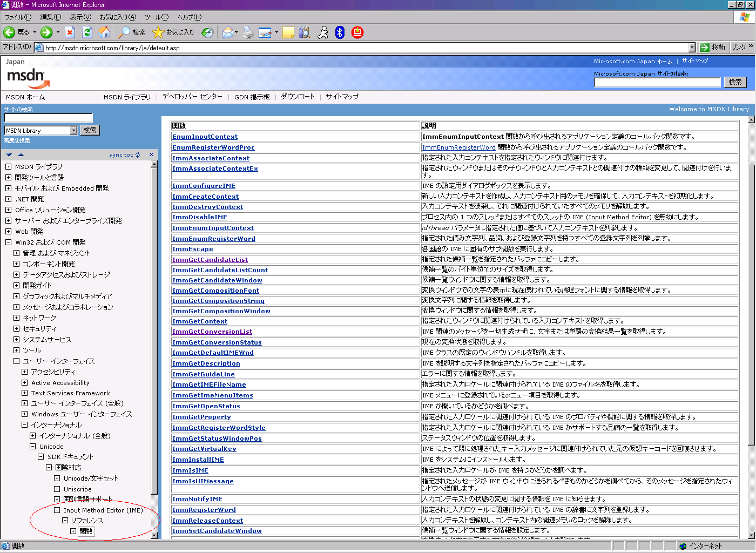Open the ImmAssociateContextEx link

click(x=215, y=168)
